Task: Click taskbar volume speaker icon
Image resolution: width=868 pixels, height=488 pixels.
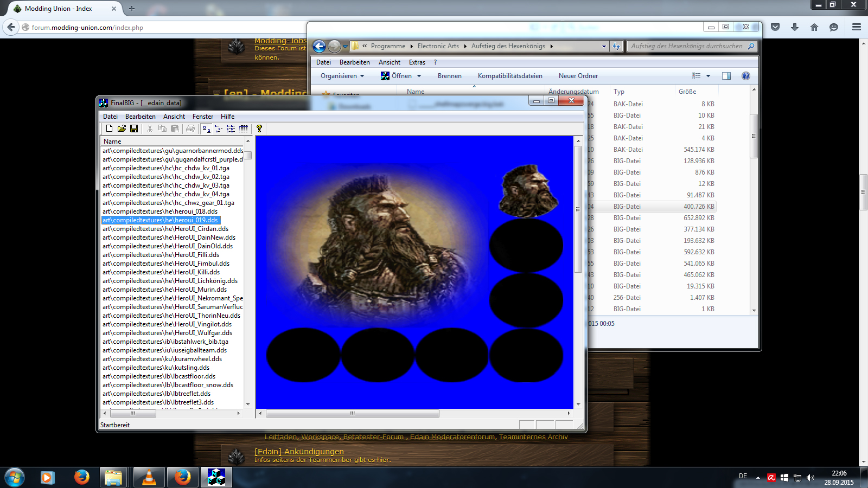Action: [x=810, y=478]
